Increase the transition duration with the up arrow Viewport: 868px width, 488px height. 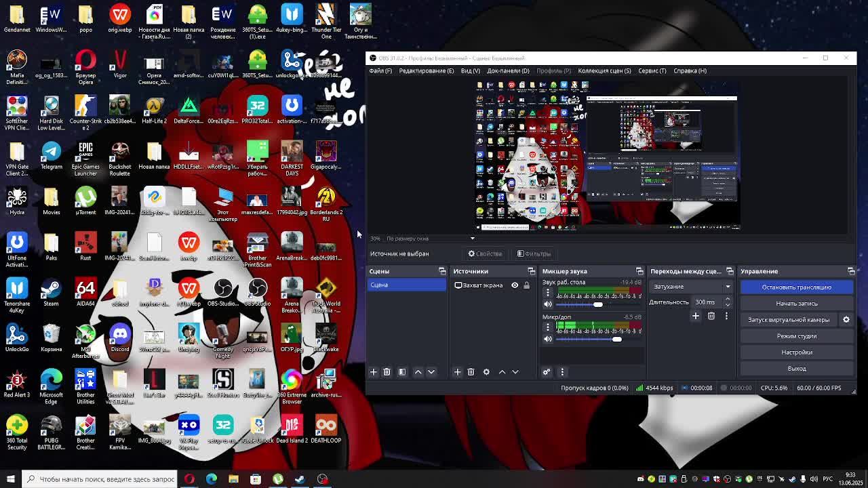point(728,300)
